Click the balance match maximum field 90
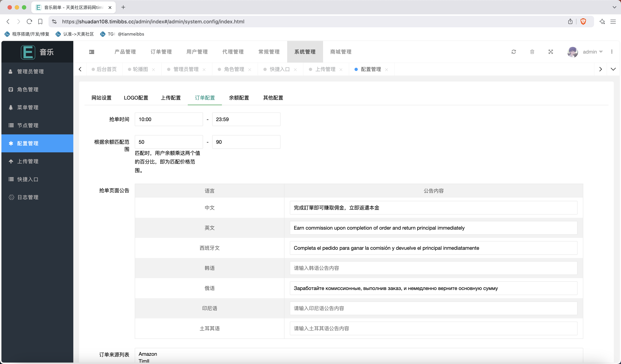Screen dimensions: 621x364 (246, 142)
